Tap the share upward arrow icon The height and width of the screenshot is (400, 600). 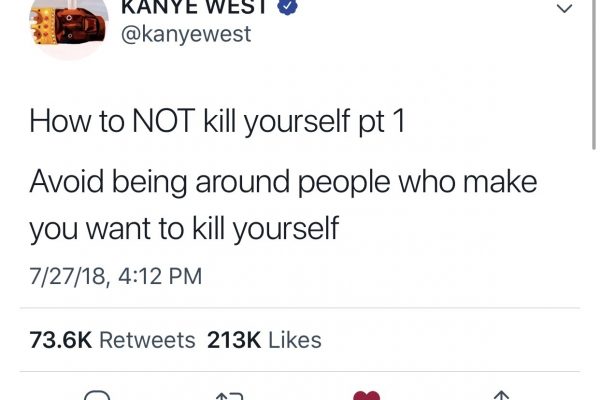(501, 395)
